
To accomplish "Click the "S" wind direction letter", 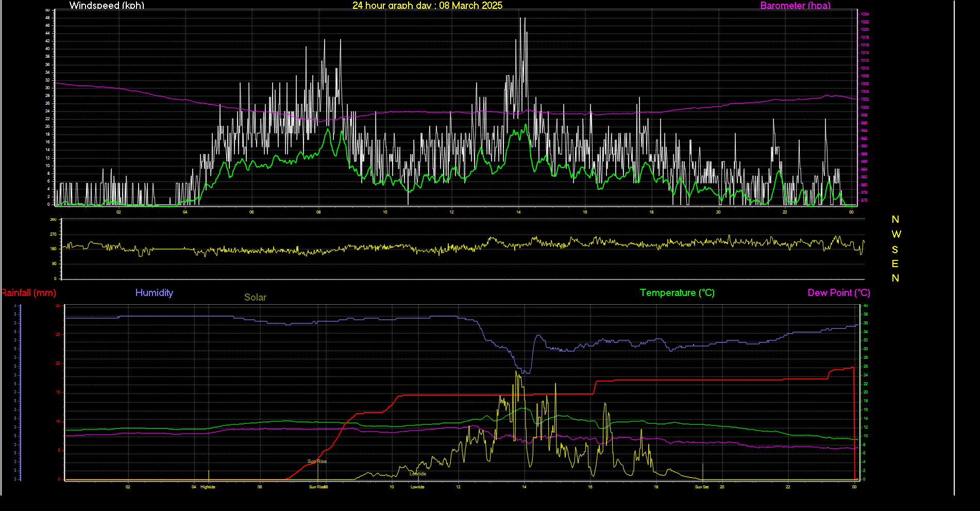I will [895, 250].
